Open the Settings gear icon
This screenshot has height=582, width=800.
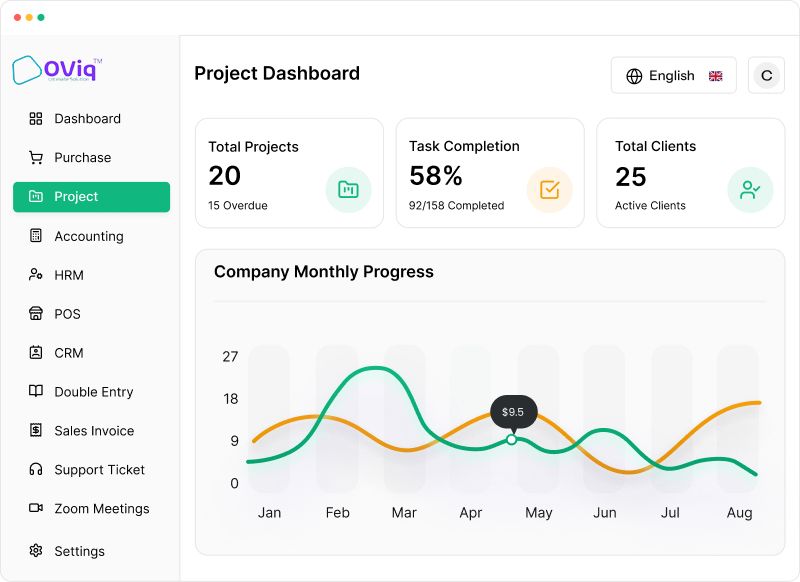(x=36, y=551)
